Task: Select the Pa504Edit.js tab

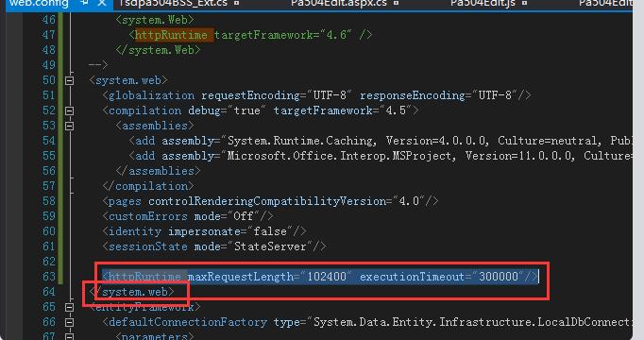Action: 483,3
